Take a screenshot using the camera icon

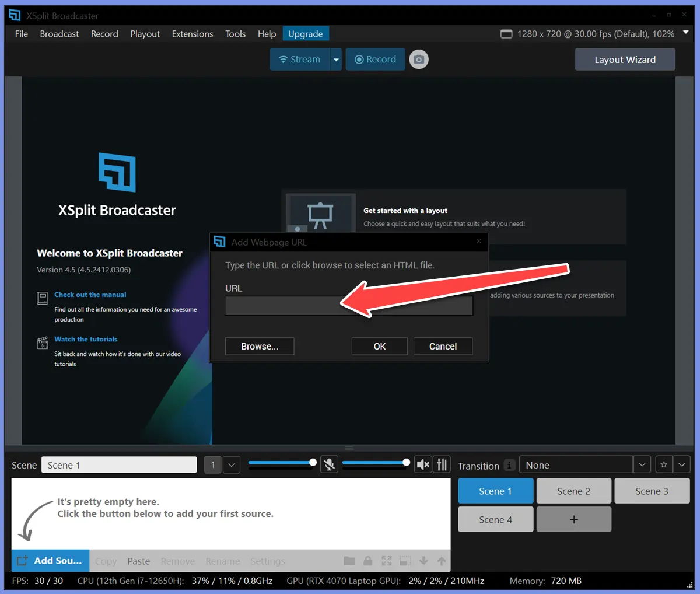[x=419, y=59]
